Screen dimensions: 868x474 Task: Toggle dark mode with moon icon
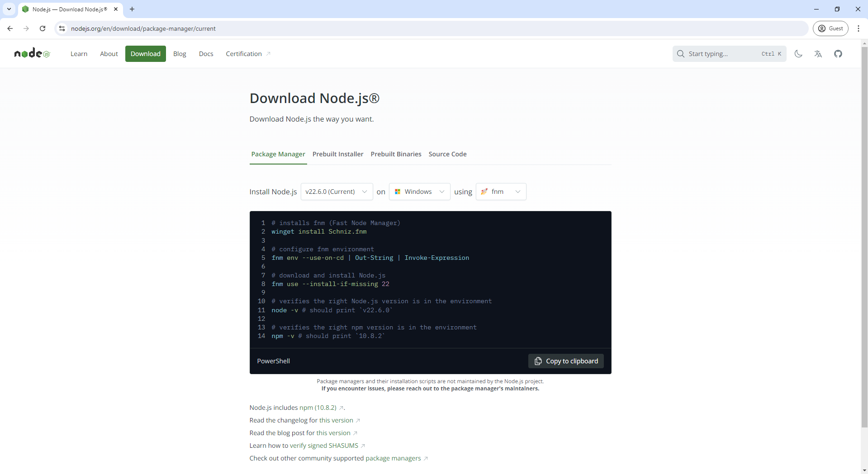798,54
